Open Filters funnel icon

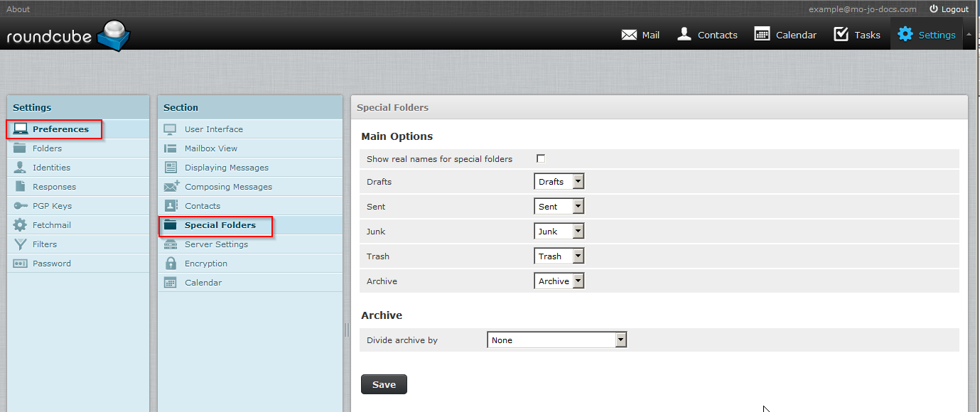pos(21,244)
